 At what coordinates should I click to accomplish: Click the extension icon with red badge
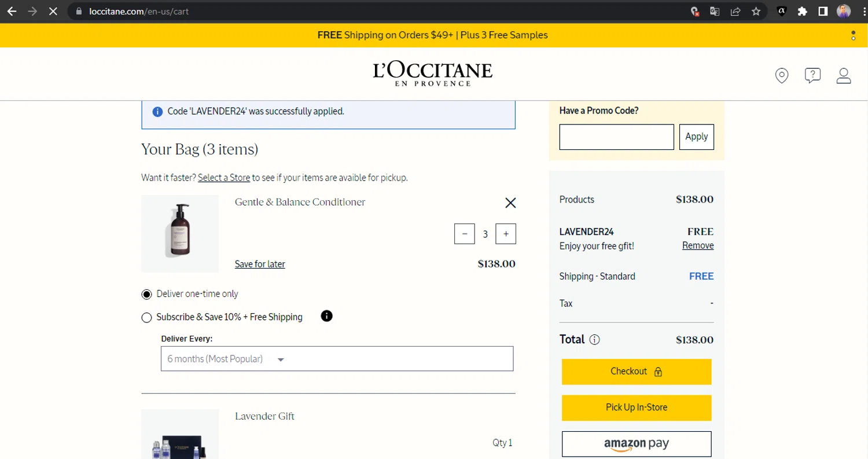[x=694, y=11]
